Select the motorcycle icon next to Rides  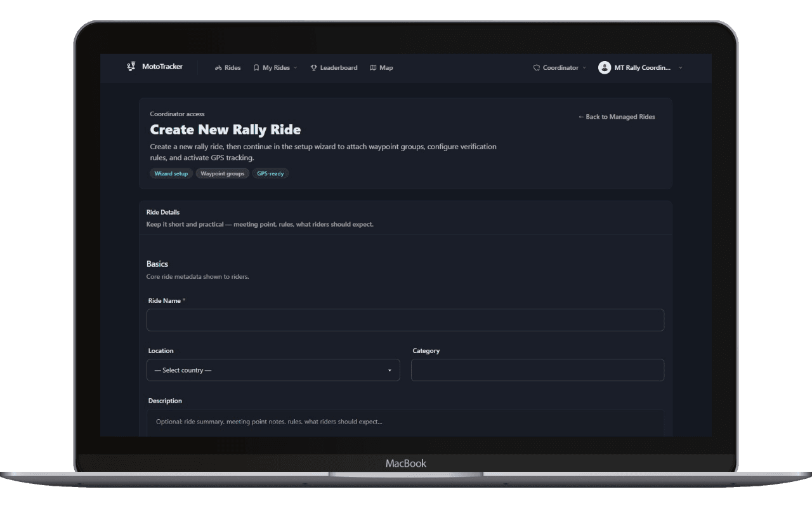coord(218,67)
